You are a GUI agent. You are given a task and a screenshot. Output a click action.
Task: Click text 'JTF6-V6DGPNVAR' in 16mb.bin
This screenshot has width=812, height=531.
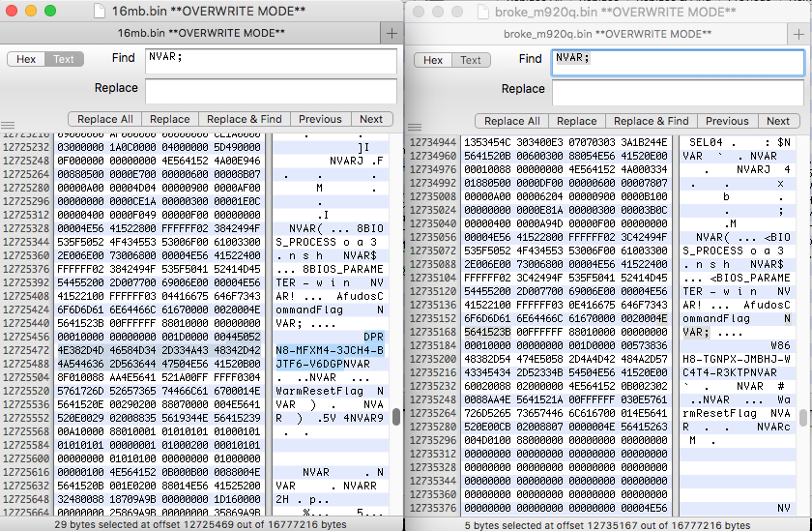pos(323,364)
